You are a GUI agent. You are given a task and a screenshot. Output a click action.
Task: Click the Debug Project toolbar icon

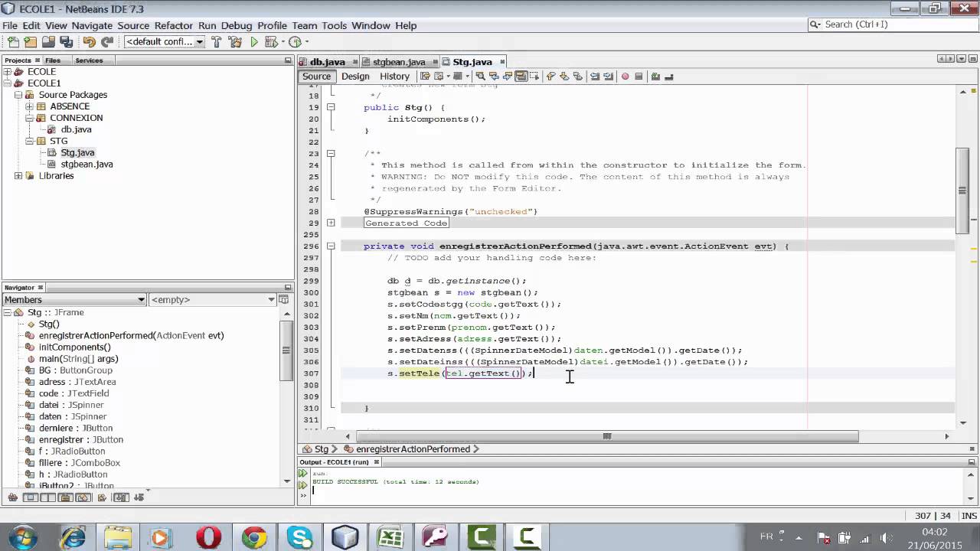pos(271,42)
